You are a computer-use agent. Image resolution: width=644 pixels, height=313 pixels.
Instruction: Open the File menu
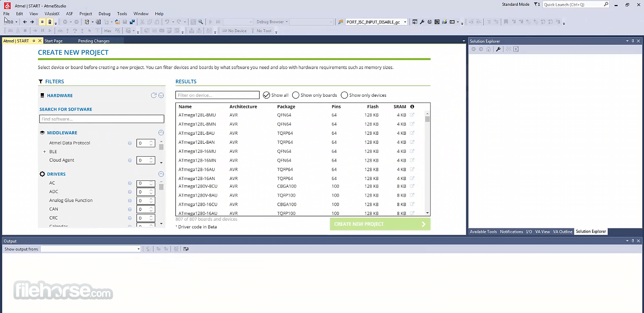pyautogui.click(x=6, y=14)
